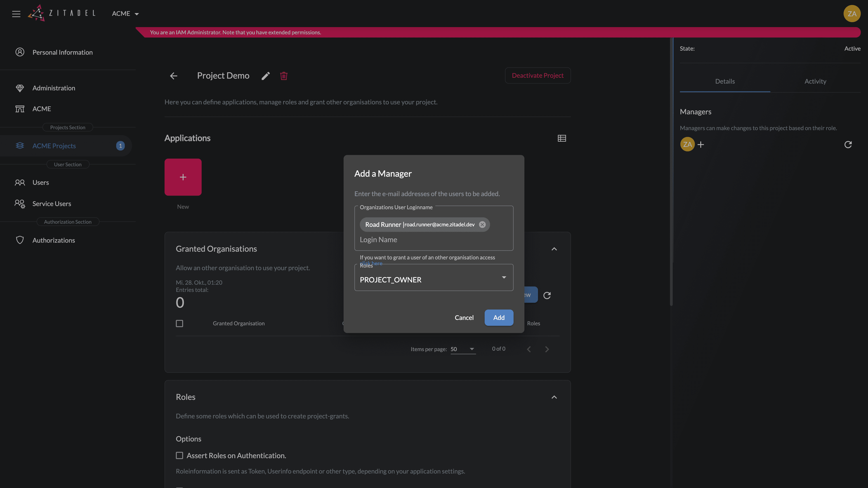Viewport: 868px width, 488px height.
Task: Remove Road Runner chip from login names
Action: pos(482,225)
